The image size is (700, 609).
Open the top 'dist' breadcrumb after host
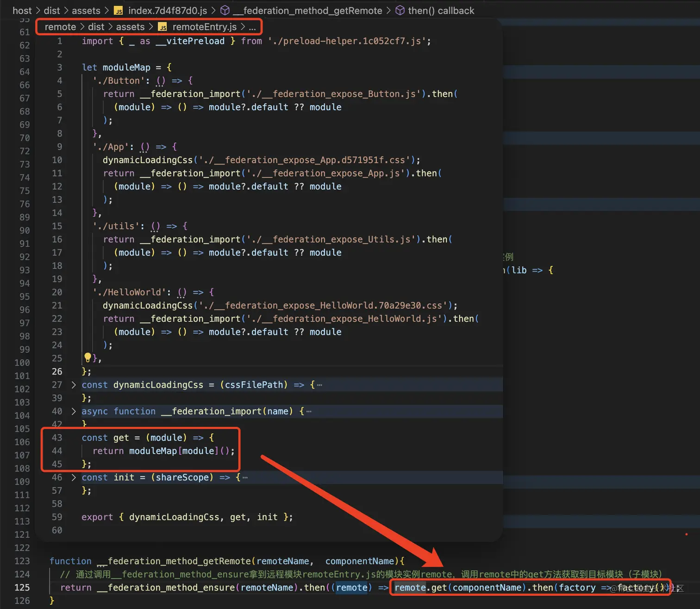[x=52, y=11]
